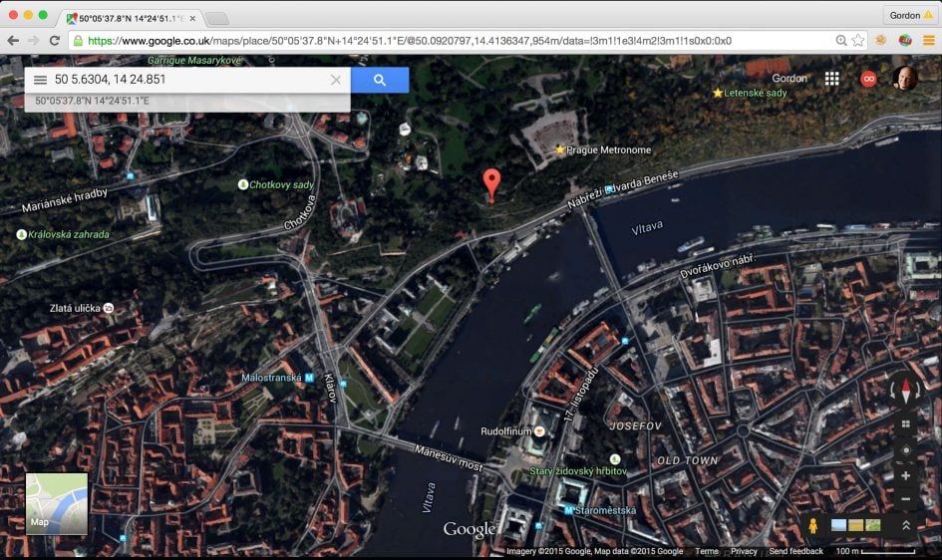Toggle the 100 m scale bar units
Screen dimensions: 942x560
(x=875, y=551)
